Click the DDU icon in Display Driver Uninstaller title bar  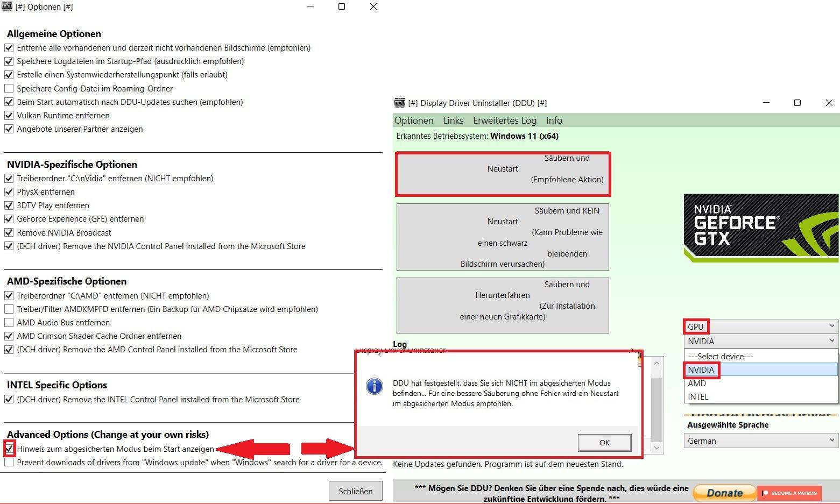pos(399,103)
